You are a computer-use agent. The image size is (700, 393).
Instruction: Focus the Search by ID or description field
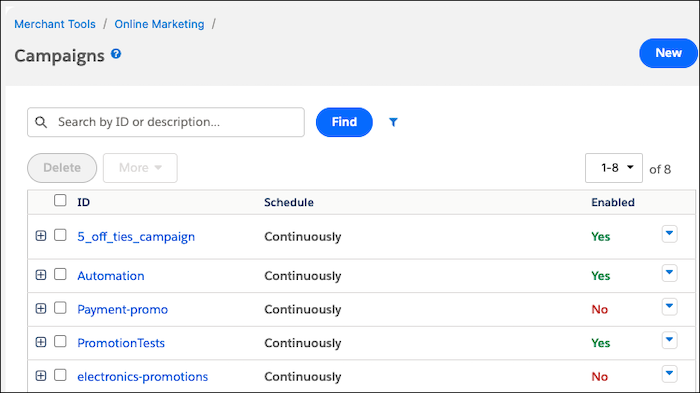[x=166, y=122]
